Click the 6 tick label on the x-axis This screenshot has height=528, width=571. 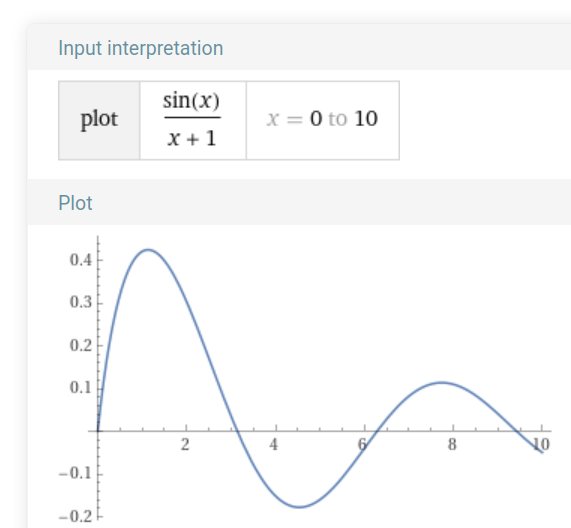362,445
